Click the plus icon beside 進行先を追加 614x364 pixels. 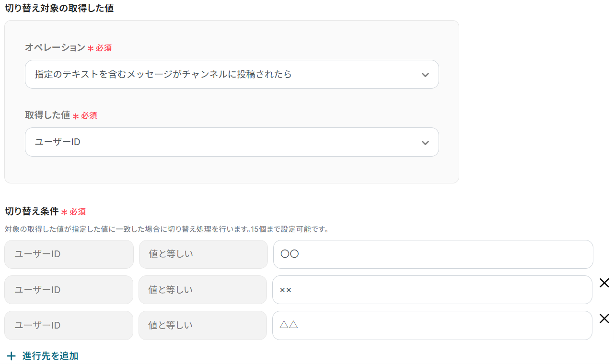pos(11,356)
